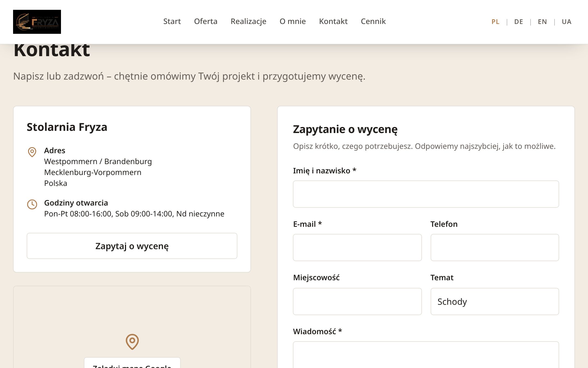Click into the Telefon input field
Image resolution: width=588 pixels, height=368 pixels.
[x=495, y=248]
